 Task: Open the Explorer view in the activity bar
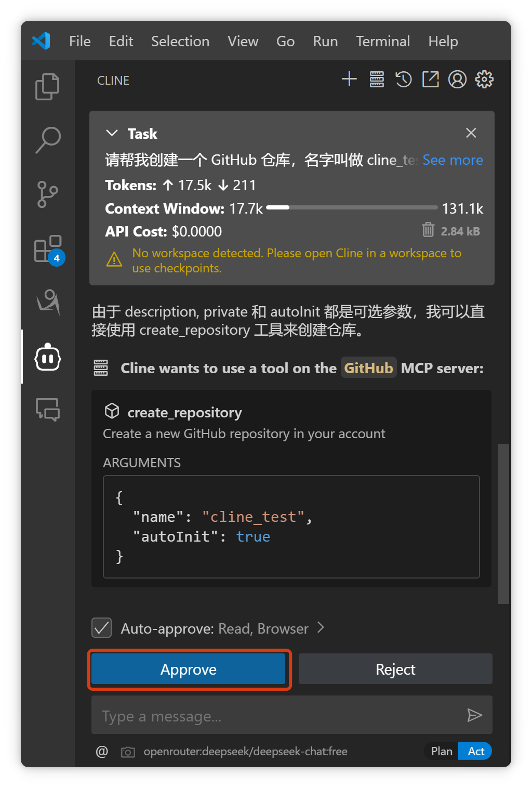click(x=47, y=86)
